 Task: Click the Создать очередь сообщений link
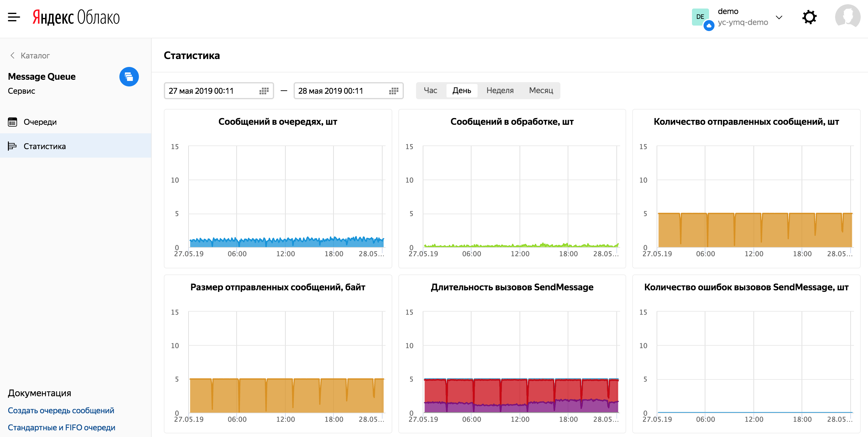(x=61, y=411)
